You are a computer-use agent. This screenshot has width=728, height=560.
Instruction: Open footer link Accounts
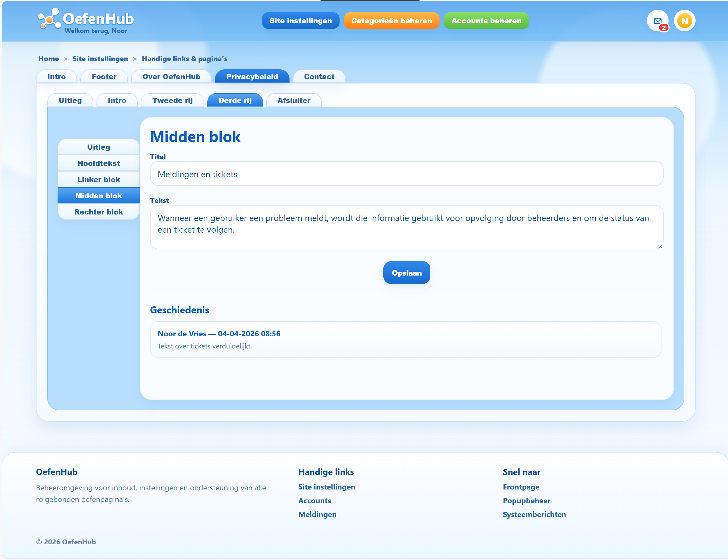pos(314,501)
